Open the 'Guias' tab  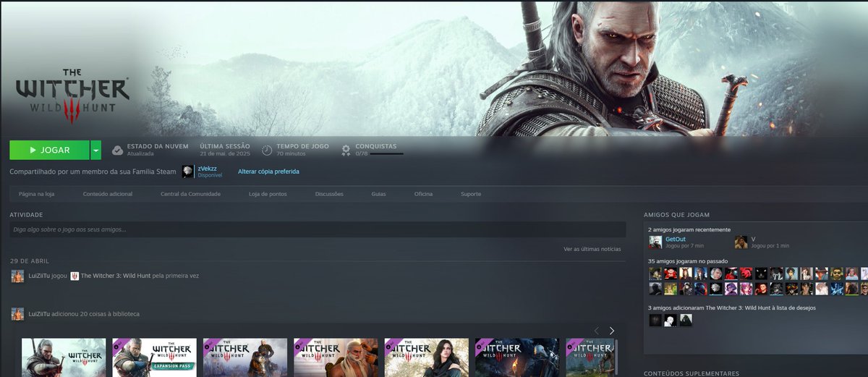coord(378,194)
